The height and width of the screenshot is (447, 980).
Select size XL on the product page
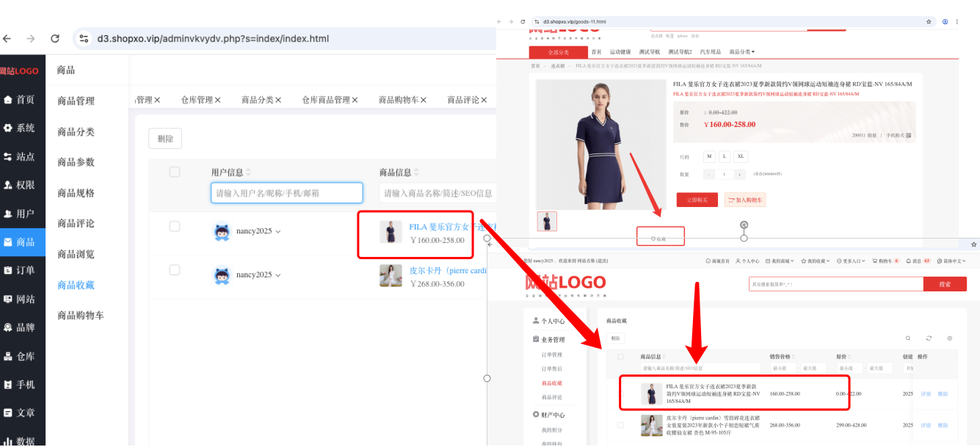[x=741, y=156]
